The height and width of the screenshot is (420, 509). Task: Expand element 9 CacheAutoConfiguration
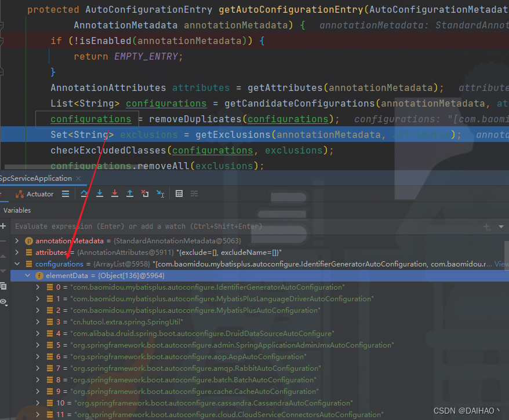point(38,392)
